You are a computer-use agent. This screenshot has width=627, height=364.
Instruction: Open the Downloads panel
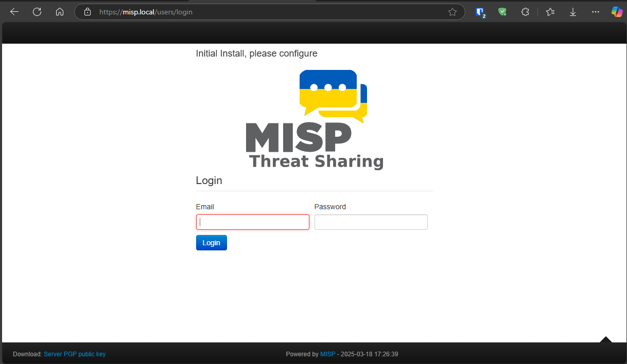click(x=572, y=11)
